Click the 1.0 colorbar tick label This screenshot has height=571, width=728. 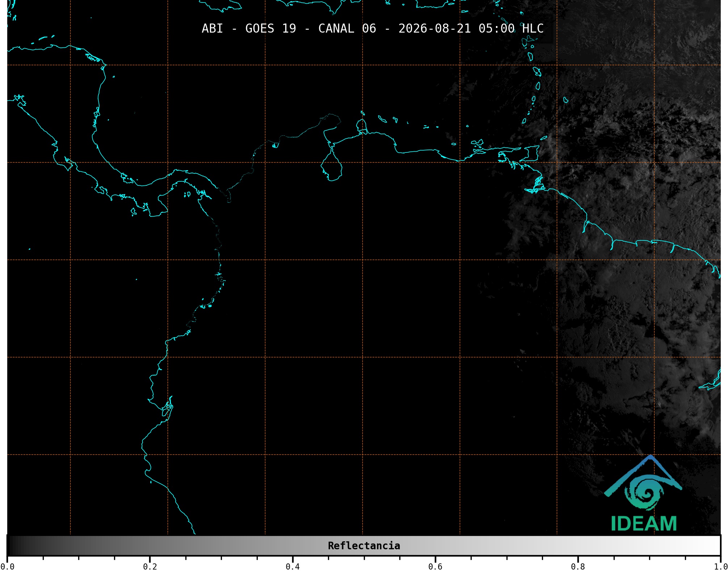720,566
